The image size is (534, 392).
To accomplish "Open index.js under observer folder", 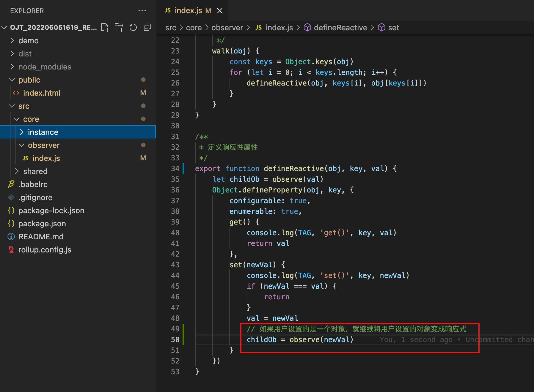I will coord(78,158).
